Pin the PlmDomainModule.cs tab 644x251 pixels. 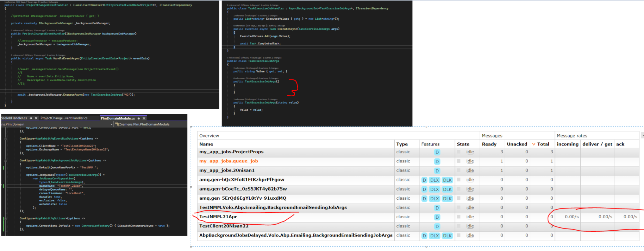139,118
